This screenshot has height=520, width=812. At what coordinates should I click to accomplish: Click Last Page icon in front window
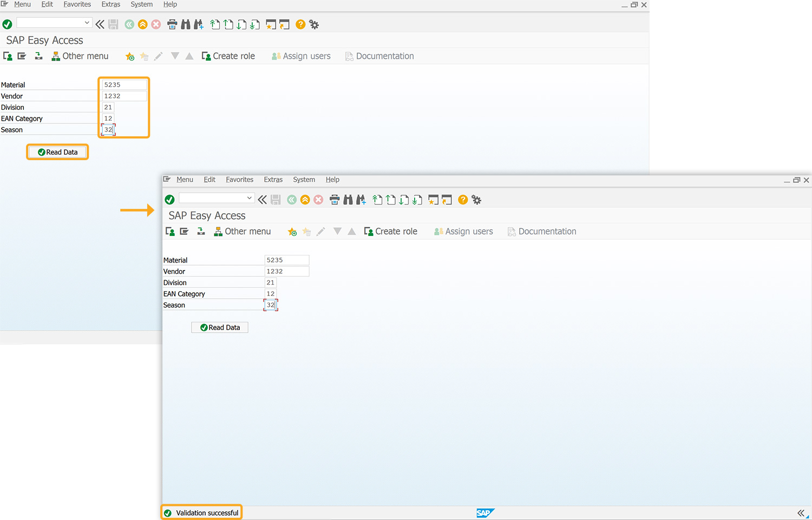coord(417,200)
